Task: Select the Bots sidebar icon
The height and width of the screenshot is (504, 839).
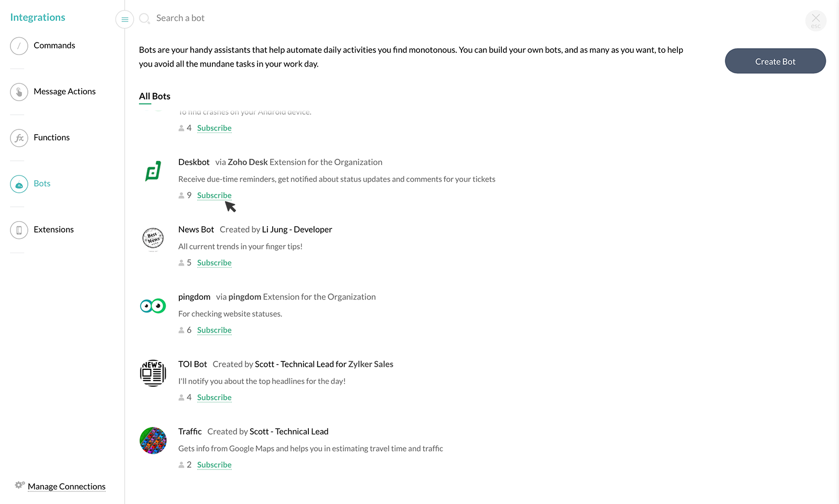Action: (19, 184)
